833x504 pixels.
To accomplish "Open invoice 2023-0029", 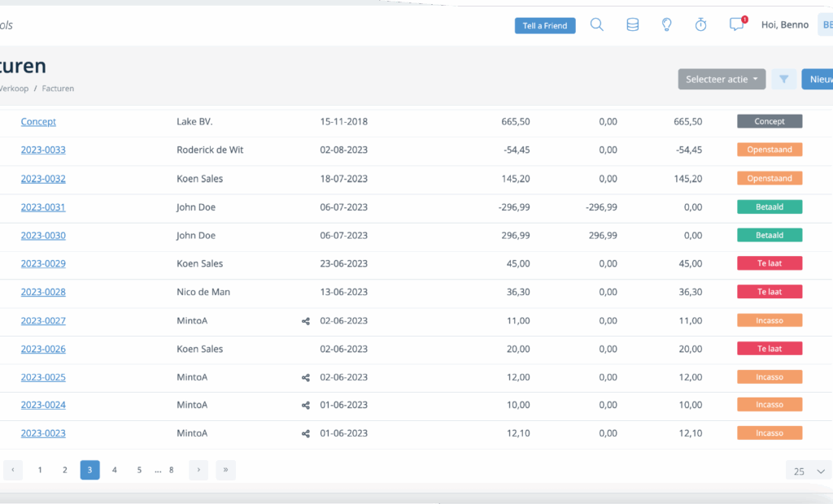I will [43, 263].
